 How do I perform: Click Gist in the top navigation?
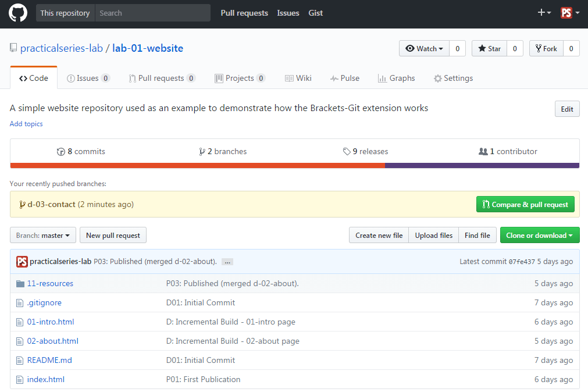(x=316, y=13)
